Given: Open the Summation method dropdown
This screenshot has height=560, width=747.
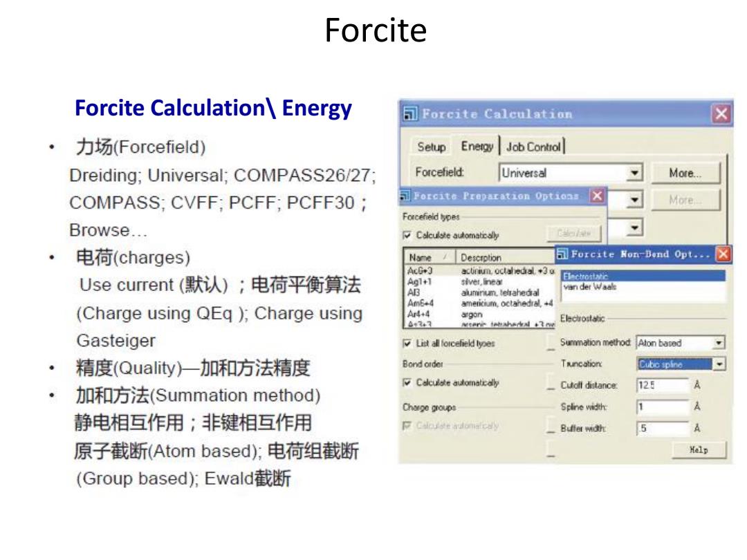Looking at the screenshot, I should [x=681, y=343].
